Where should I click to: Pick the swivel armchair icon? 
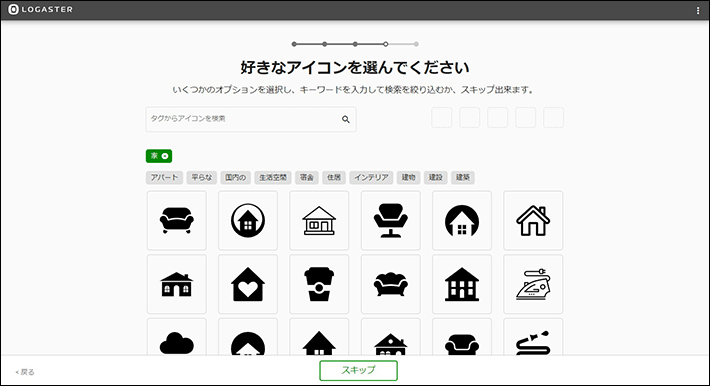click(390, 220)
